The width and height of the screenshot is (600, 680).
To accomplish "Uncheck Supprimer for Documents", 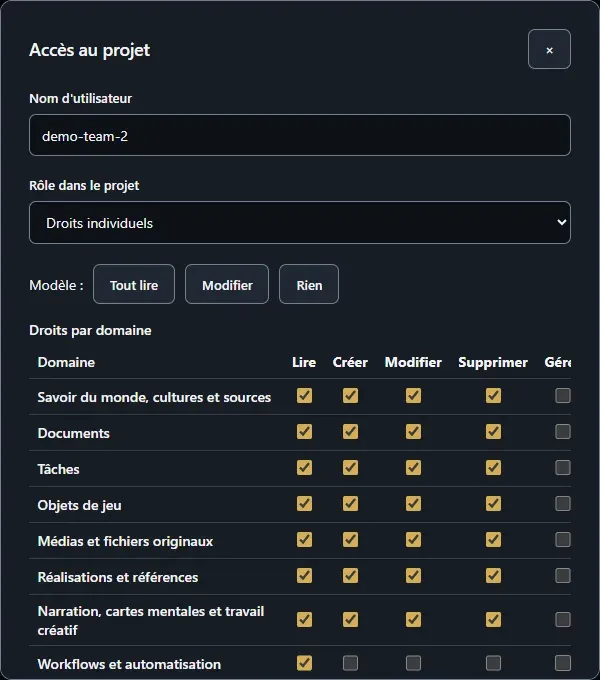I will click(493, 432).
